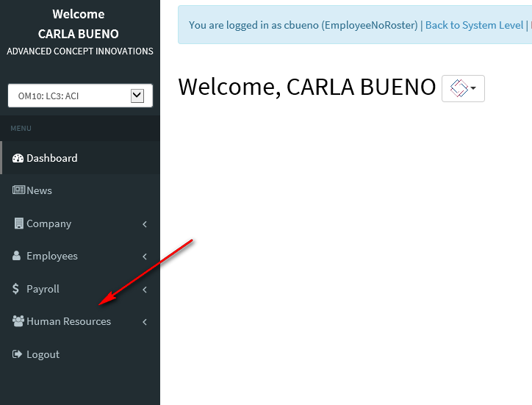Click the News newspaper icon
This screenshot has width=532, height=405.
(x=18, y=190)
